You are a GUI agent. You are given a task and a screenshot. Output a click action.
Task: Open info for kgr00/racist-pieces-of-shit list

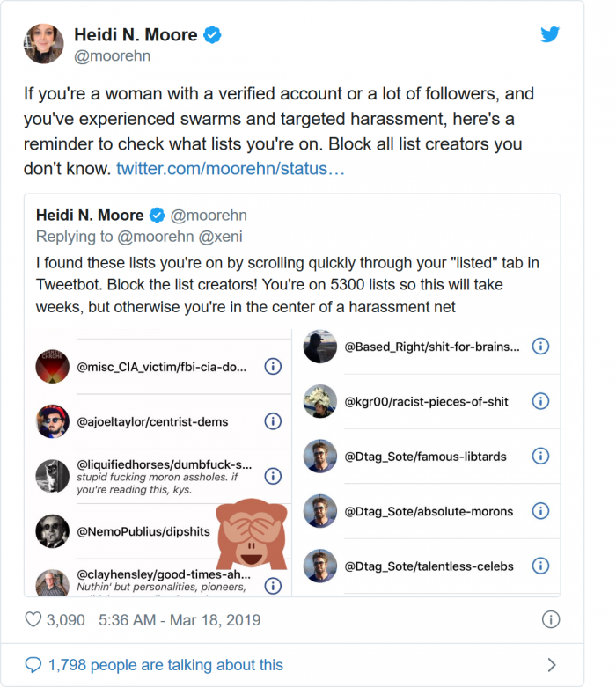pyautogui.click(x=541, y=401)
